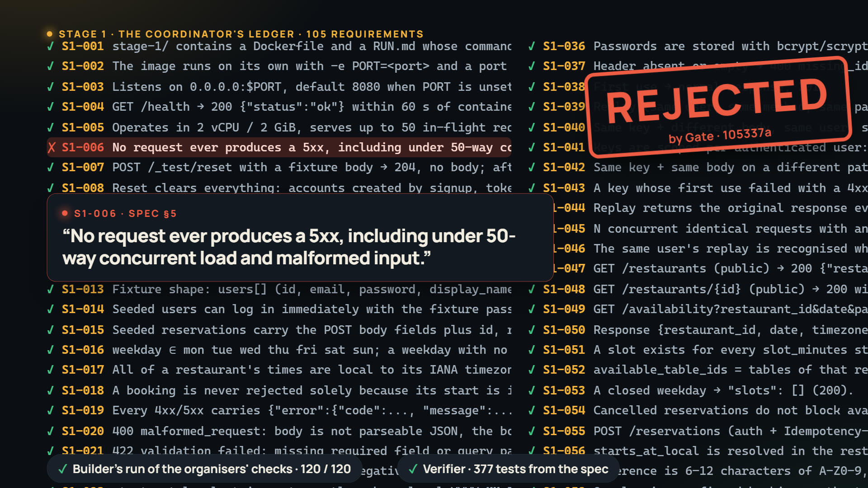The image size is (868, 488).
Task: Select row S1-019 Every 4xx/5xx carries error
Action: tap(279, 411)
